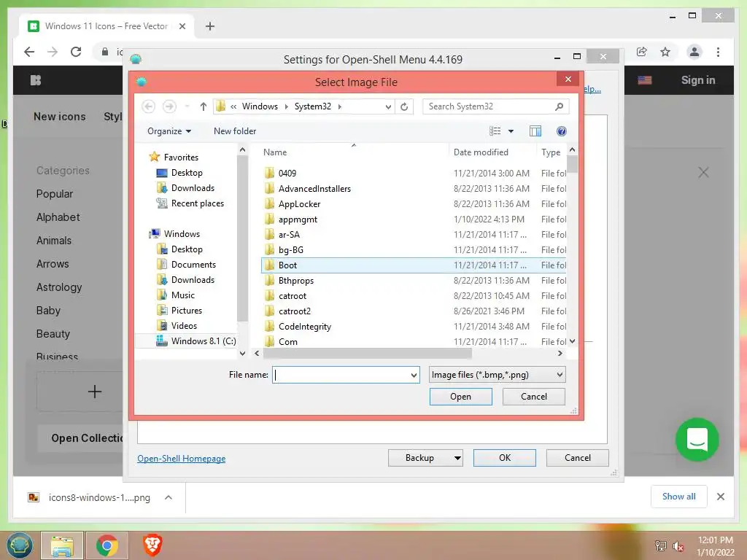This screenshot has height=560, width=747.
Task: Share this page icon in Chrome
Action: 642,52
